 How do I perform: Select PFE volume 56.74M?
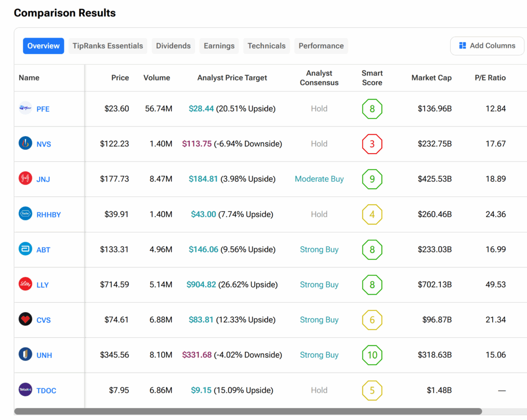click(159, 108)
